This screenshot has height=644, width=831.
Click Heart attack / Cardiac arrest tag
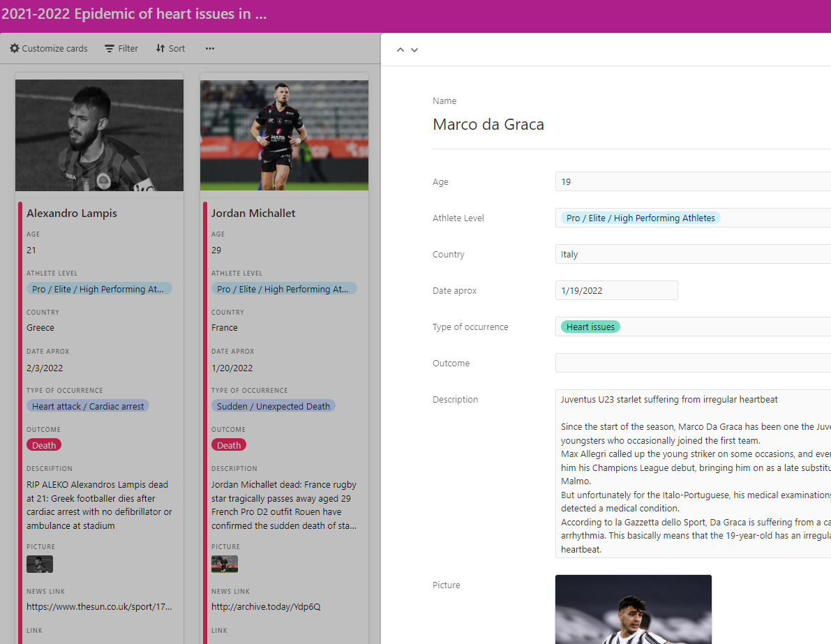(x=88, y=406)
